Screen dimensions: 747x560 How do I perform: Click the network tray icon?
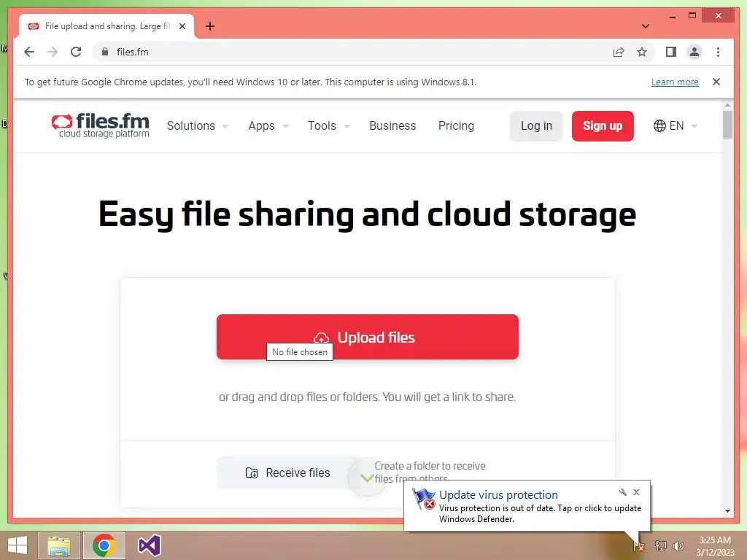[x=660, y=546]
